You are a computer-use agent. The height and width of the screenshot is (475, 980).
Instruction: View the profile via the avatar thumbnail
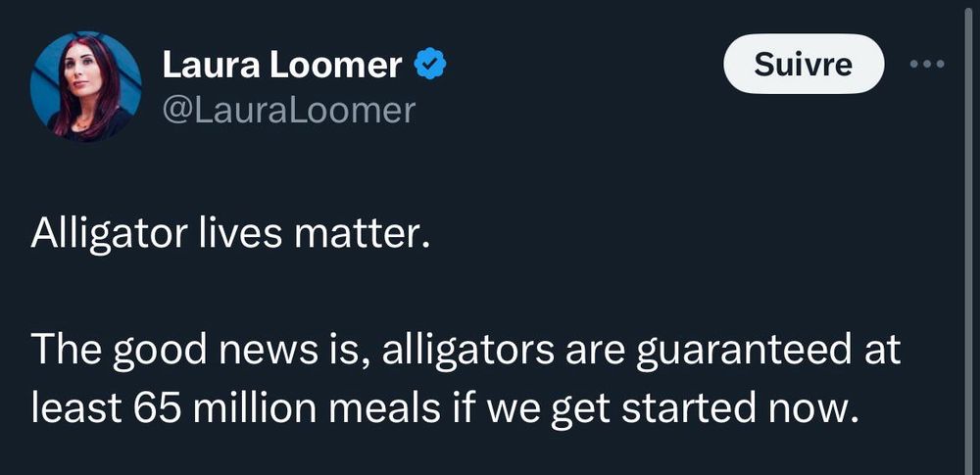point(86,86)
